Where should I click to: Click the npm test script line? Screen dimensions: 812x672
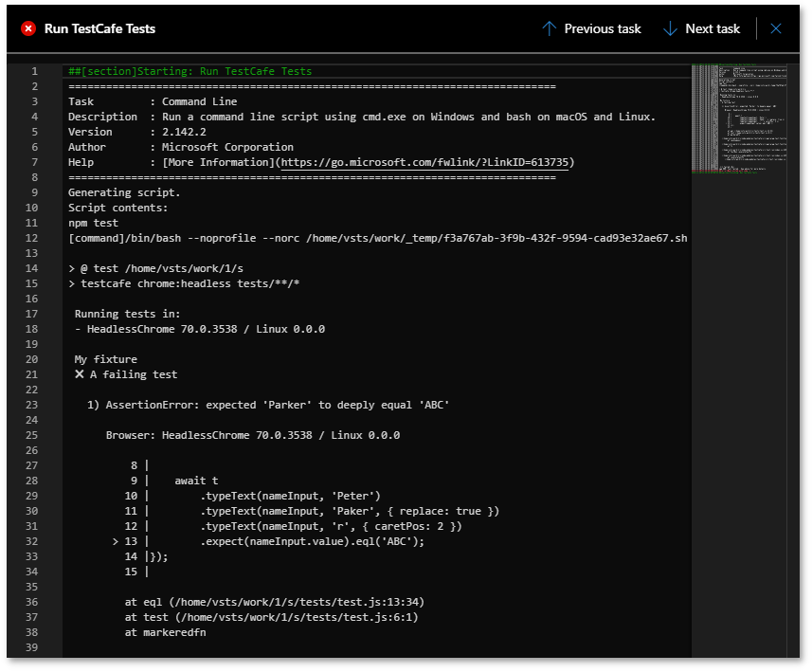(x=93, y=223)
